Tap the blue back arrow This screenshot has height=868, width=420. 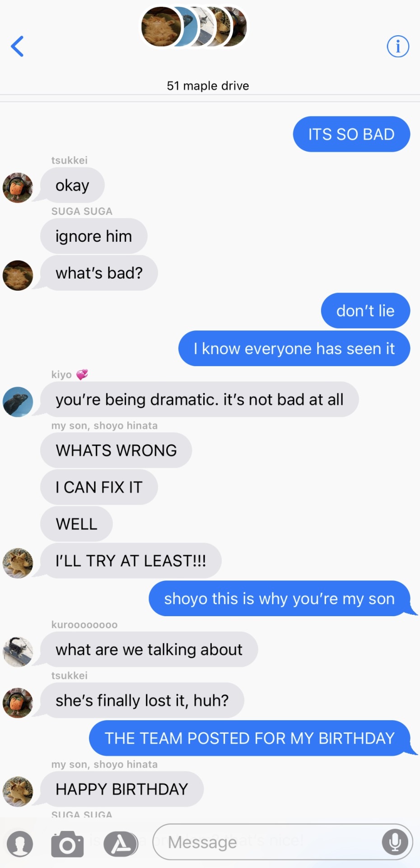17,46
